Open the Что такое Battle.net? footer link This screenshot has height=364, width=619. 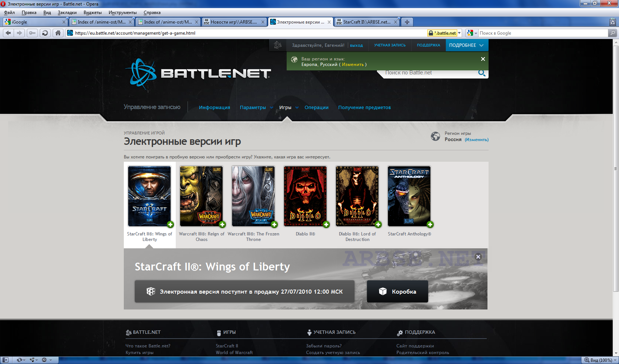[x=148, y=346]
